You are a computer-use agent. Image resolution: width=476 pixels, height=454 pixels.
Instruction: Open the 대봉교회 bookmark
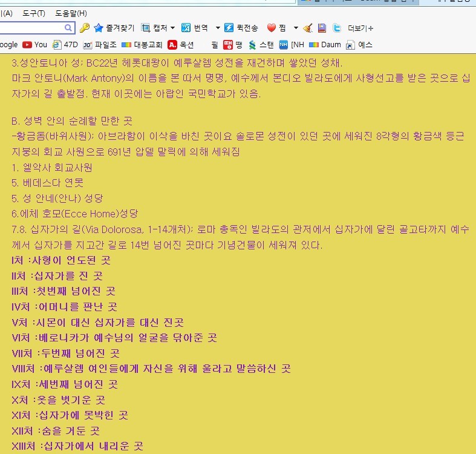pos(142,45)
